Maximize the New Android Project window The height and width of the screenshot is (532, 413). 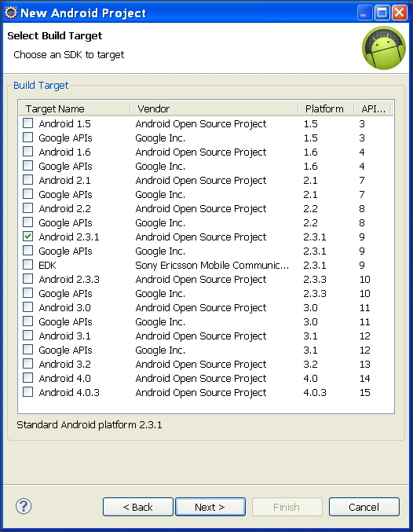(382, 13)
